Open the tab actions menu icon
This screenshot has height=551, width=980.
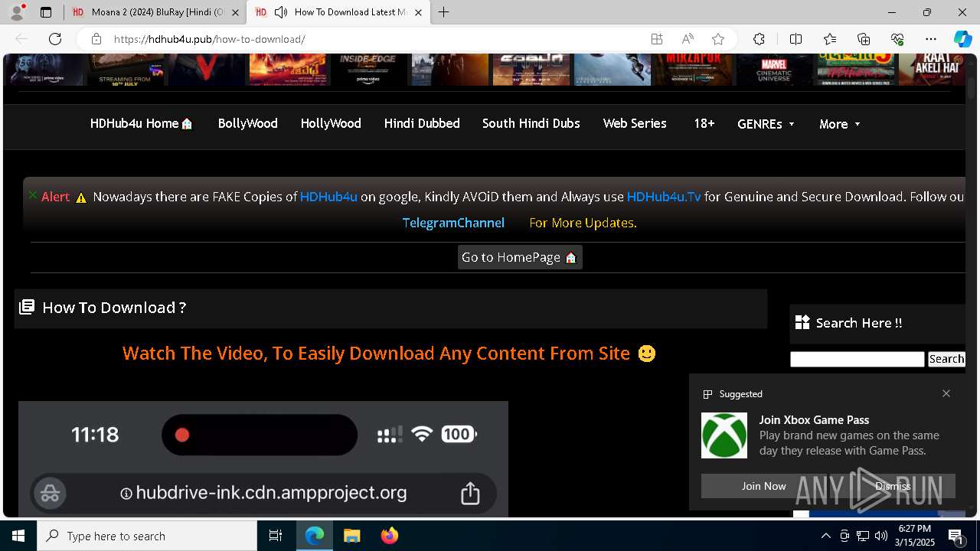46,12
